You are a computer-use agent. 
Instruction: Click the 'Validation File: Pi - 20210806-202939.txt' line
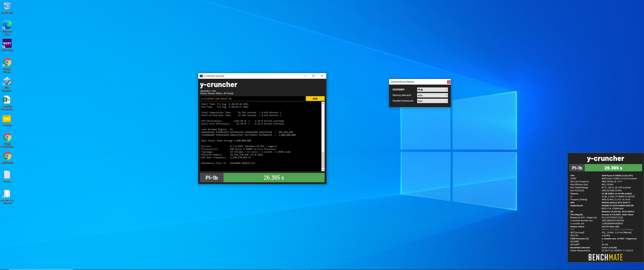pyautogui.click(x=228, y=163)
